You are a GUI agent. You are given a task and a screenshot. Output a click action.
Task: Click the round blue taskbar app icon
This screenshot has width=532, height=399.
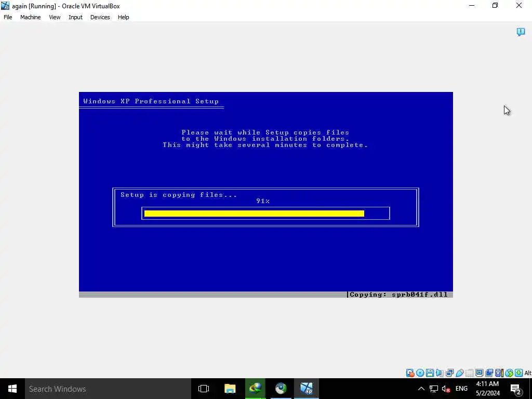(x=281, y=389)
